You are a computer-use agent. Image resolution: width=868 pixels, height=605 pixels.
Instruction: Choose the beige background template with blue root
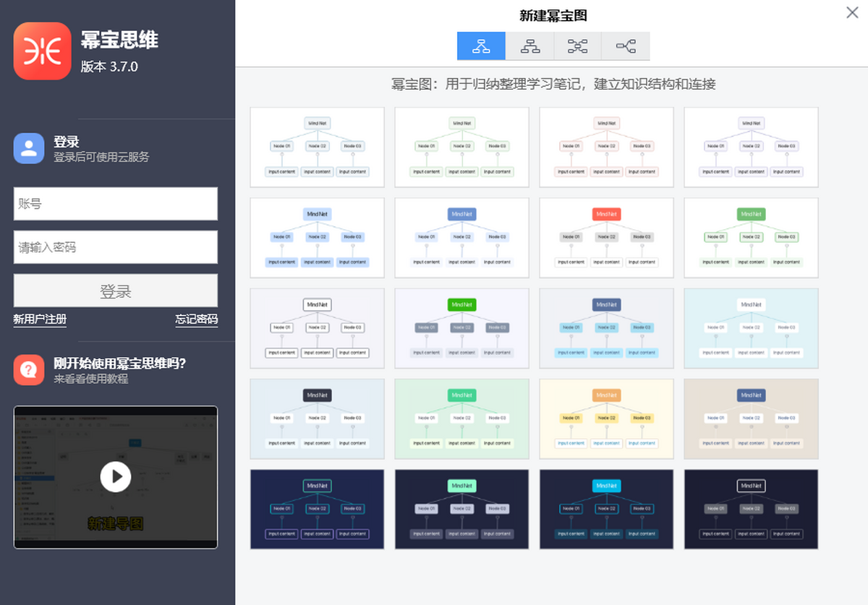tap(751, 419)
